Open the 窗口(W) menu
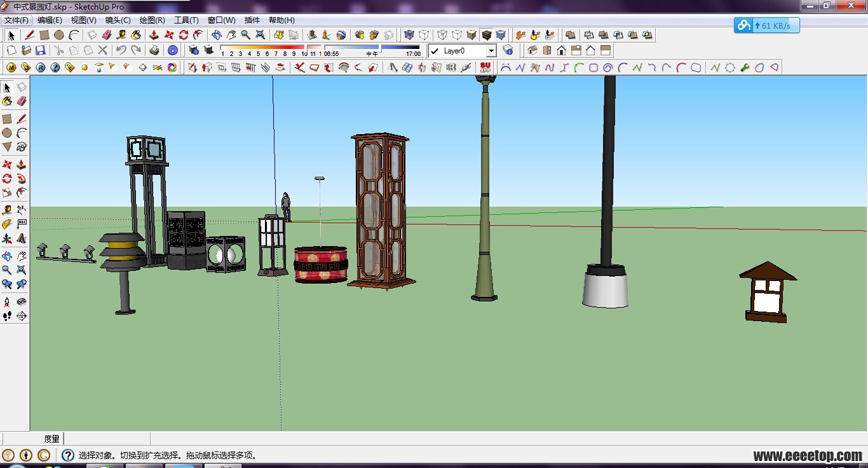868x468 pixels. pyautogui.click(x=221, y=20)
